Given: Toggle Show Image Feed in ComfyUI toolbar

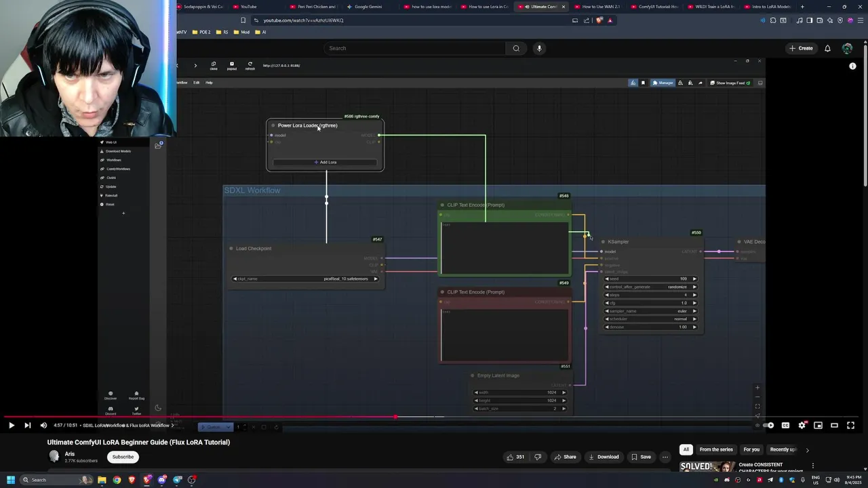Looking at the screenshot, I should tap(730, 83).
